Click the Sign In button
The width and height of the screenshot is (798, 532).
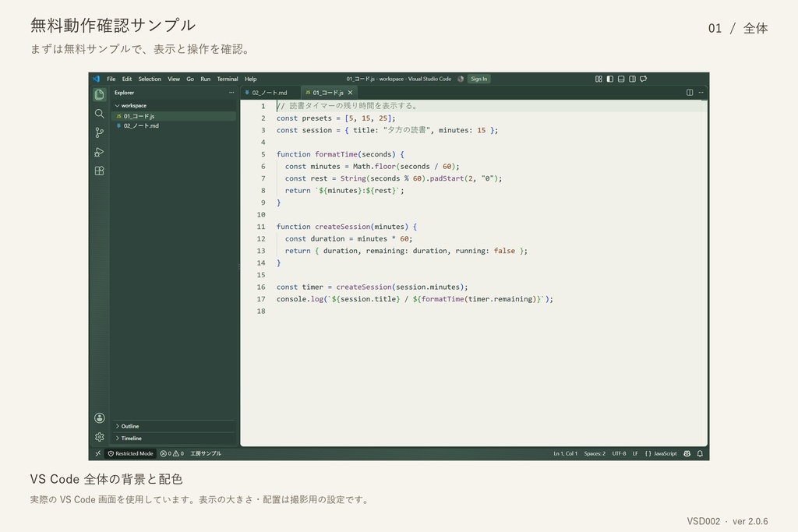tap(479, 79)
